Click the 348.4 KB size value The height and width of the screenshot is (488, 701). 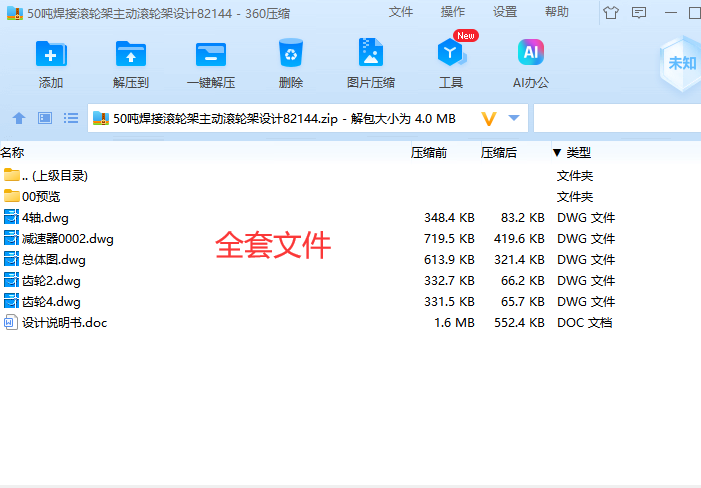pyautogui.click(x=449, y=218)
